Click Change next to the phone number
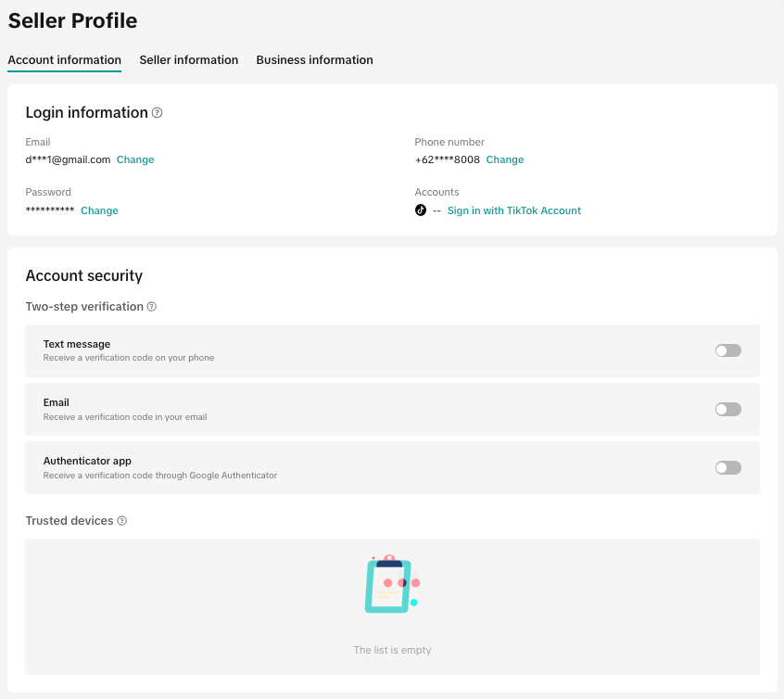The width and height of the screenshot is (784, 699). (x=505, y=159)
